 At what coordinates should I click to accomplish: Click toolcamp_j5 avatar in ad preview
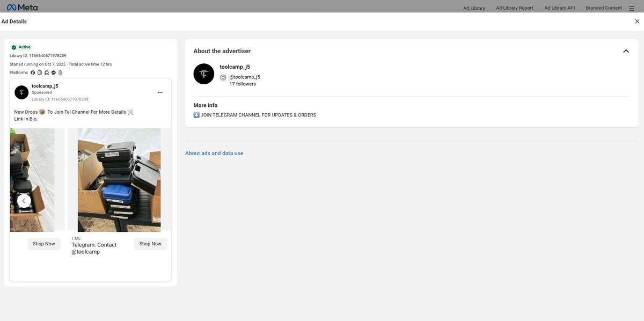[x=21, y=92]
